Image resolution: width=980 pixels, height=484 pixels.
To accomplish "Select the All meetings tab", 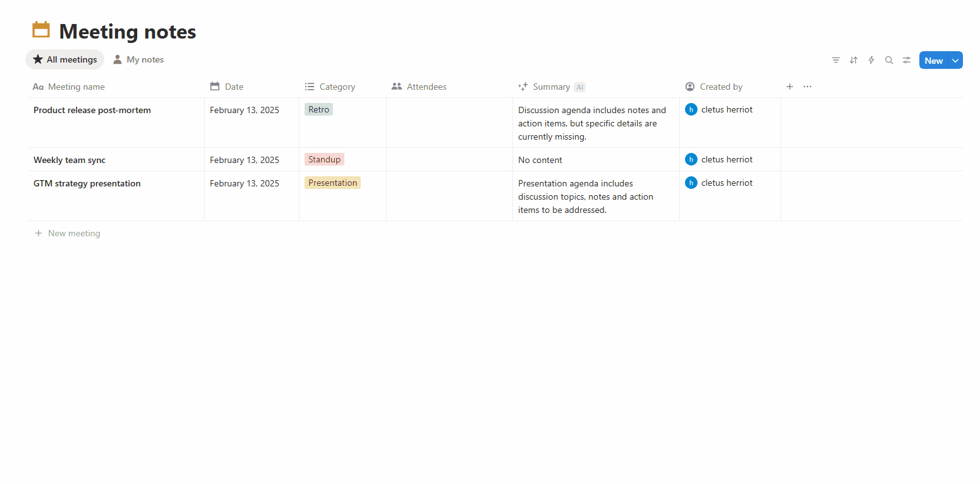I will (65, 59).
